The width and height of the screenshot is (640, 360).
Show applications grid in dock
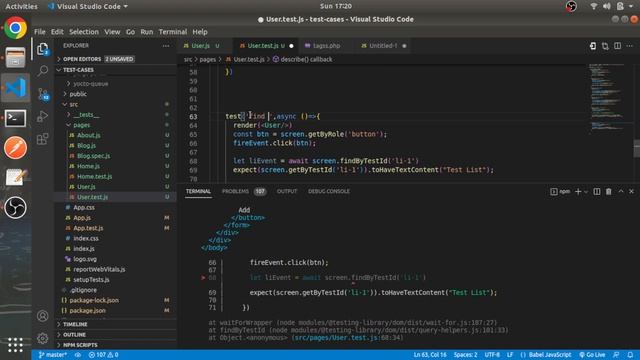pyautogui.click(x=16, y=345)
